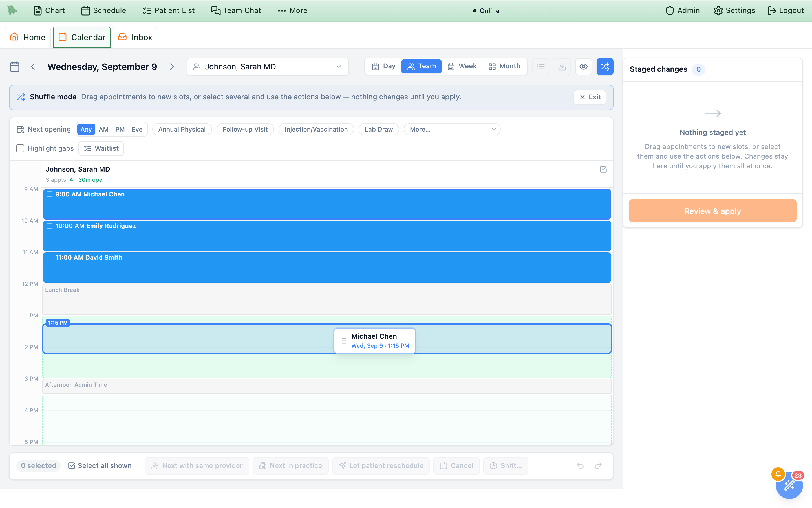812x508 pixels.
Task: Select the Eve time filter
Action: [137, 129]
